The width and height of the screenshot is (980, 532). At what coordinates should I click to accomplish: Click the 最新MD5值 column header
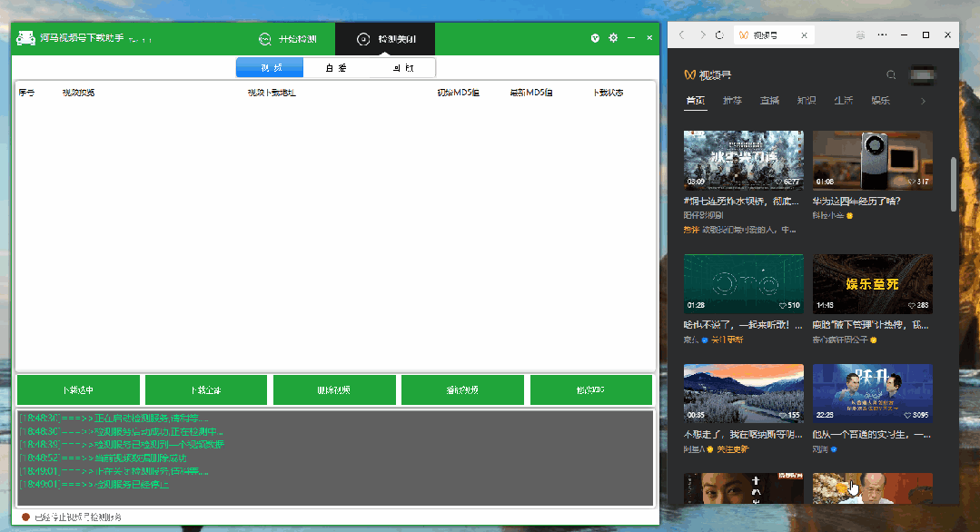coord(531,93)
